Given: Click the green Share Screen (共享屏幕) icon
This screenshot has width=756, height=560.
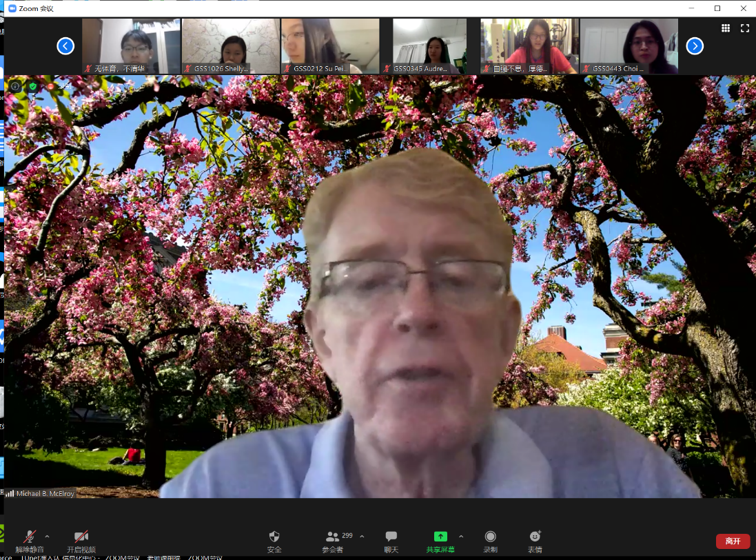Looking at the screenshot, I should coord(440,537).
